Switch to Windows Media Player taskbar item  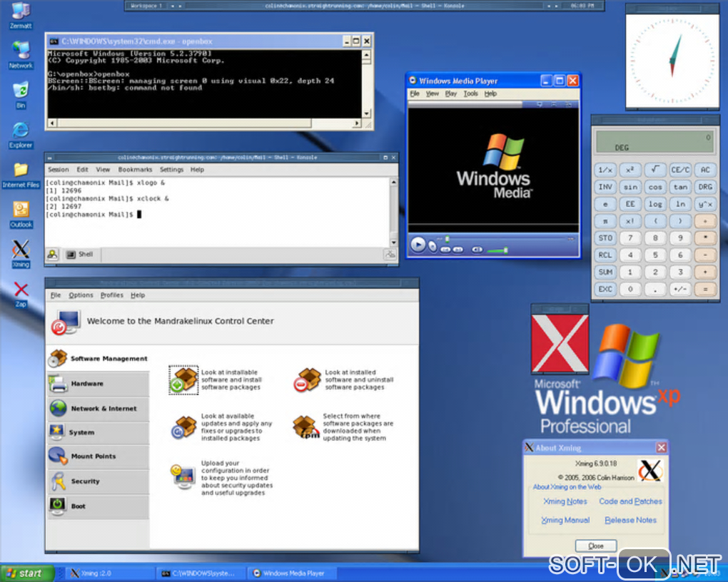pyautogui.click(x=291, y=573)
